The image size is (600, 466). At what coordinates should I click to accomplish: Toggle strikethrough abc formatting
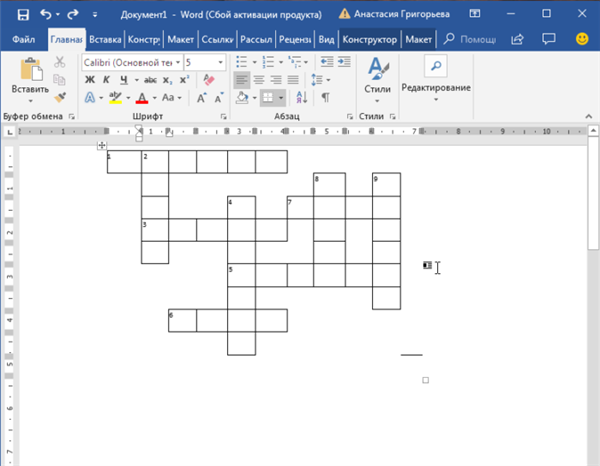[150, 80]
